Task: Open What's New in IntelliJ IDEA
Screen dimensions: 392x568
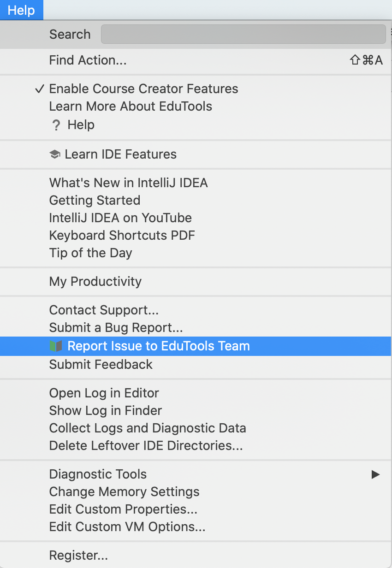Action: point(196,183)
